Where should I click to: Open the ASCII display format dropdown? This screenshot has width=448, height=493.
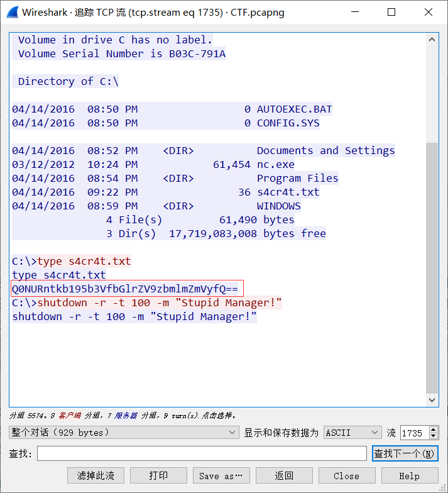pyautogui.click(x=352, y=433)
